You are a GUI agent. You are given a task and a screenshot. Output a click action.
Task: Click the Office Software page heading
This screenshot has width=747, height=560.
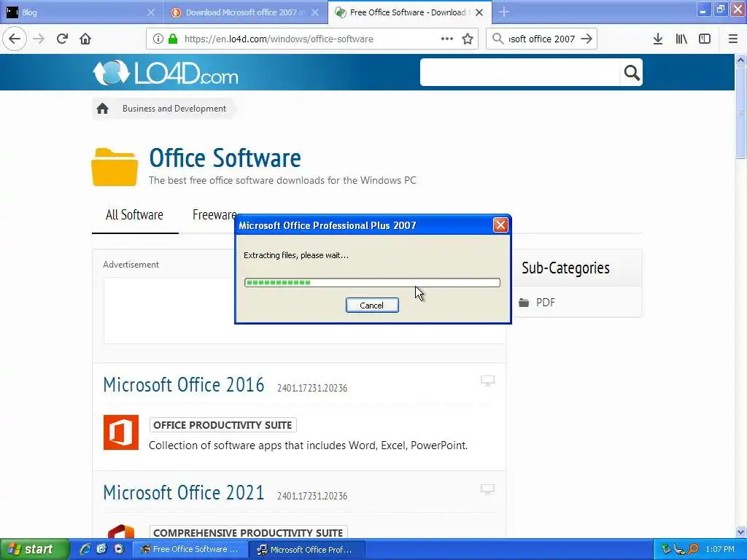coord(225,158)
